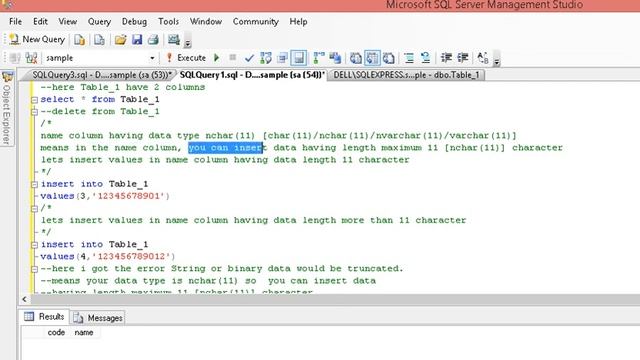Collapse the '--delete from Table_1' comment block
The width and height of the screenshot is (640, 360).
coord(35,112)
